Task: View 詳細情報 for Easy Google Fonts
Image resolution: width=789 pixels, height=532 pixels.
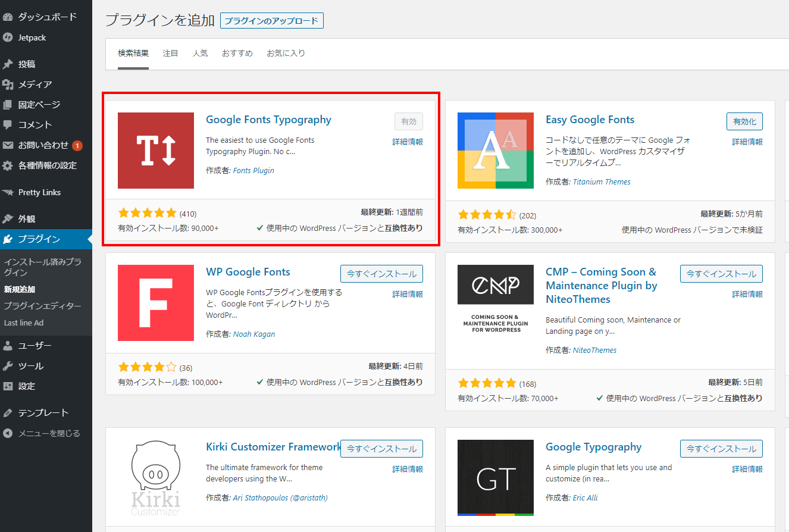Action: pyautogui.click(x=747, y=142)
